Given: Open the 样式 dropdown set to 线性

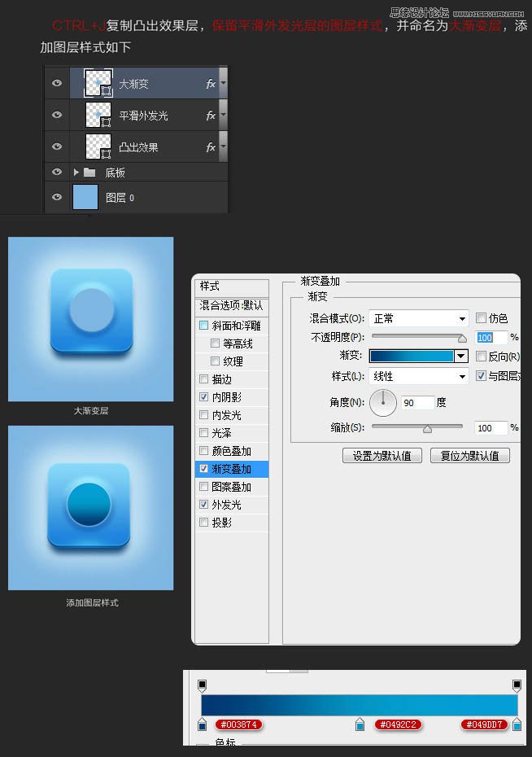Looking at the screenshot, I should pos(419,376).
